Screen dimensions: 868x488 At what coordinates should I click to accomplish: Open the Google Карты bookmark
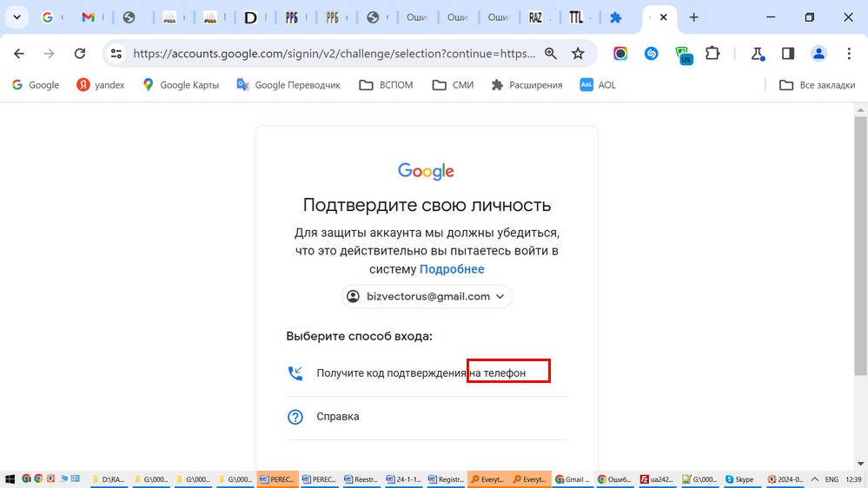pos(181,84)
